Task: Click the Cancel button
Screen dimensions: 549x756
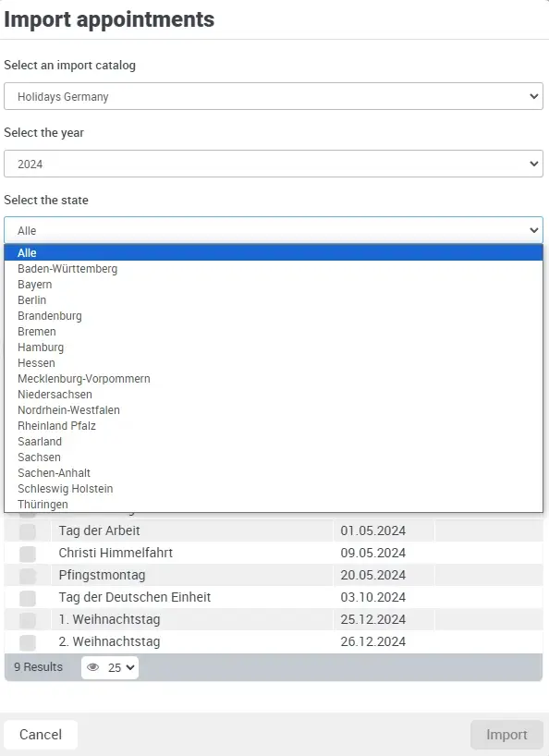Action: tap(41, 734)
